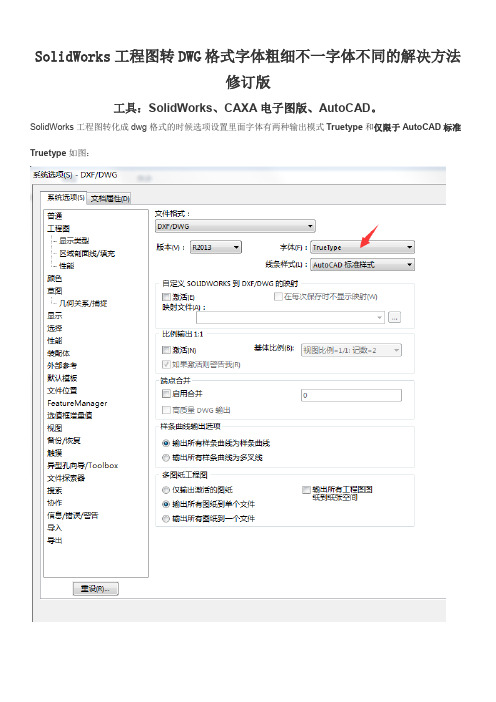Select 区域剖面线/填充 tree item
Viewport: 496px width, 702px height.
coord(87,253)
